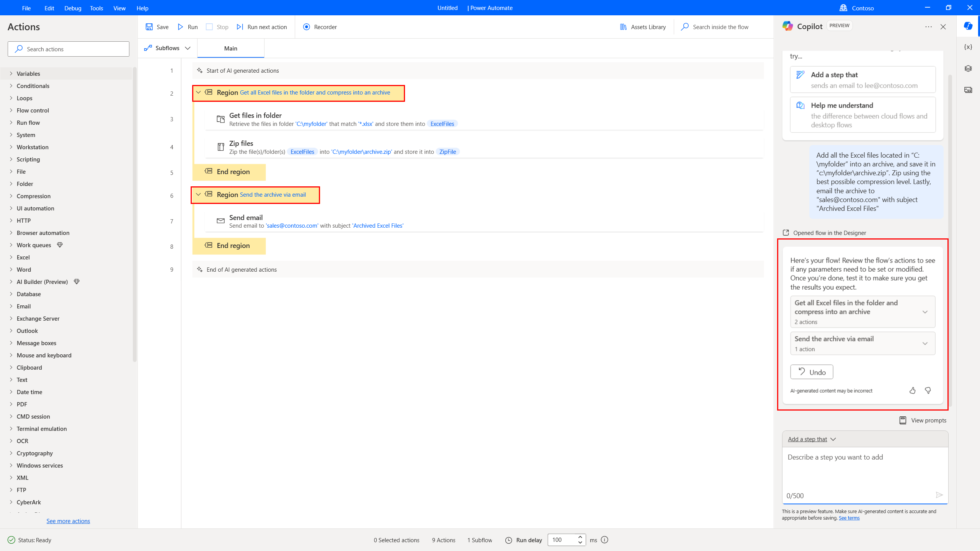The height and width of the screenshot is (551, 980).
Task: Click the thumbs down icon on AI response
Action: coord(928,390)
